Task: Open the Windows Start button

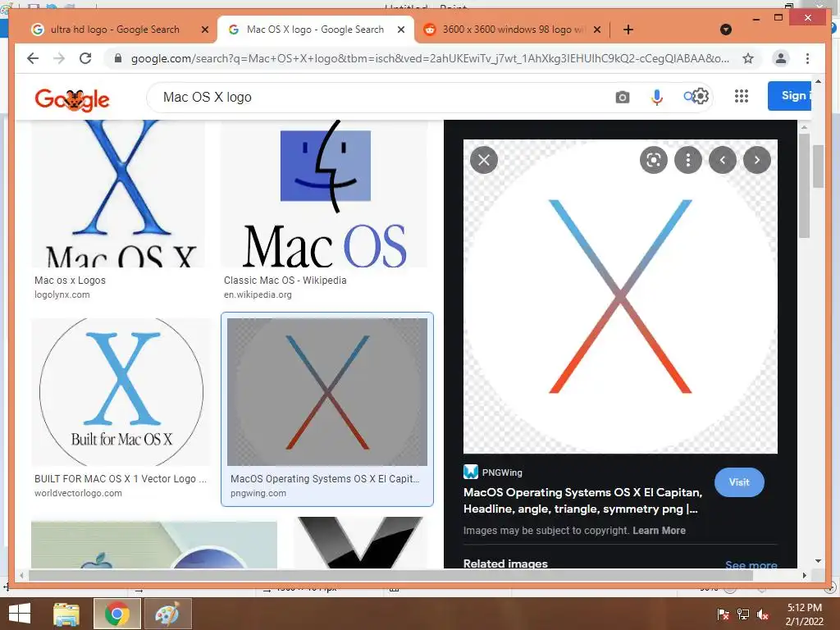Action: click(x=20, y=614)
